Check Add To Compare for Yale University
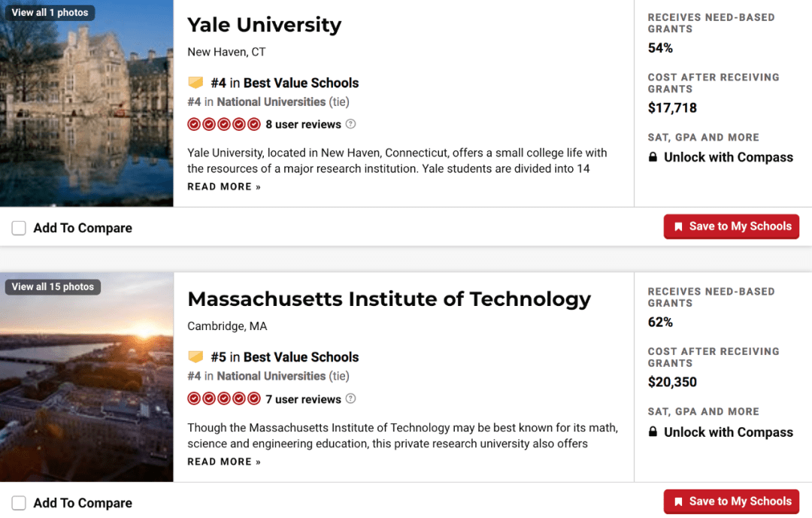 click(19, 229)
